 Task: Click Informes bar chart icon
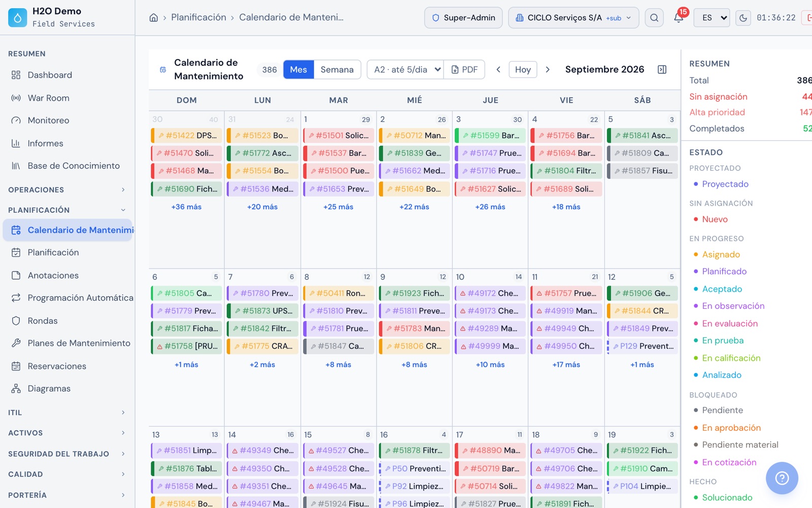tap(16, 143)
